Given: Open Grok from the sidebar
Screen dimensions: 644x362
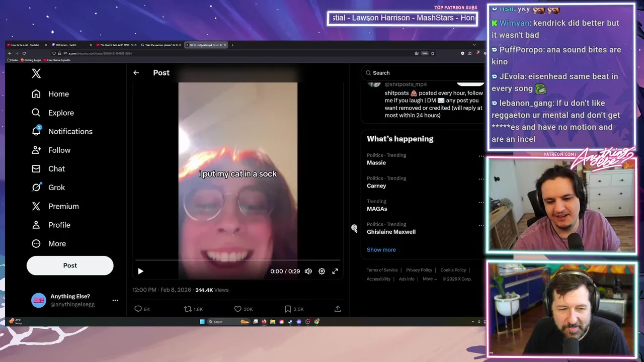Looking at the screenshot, I should pos(48,187).
